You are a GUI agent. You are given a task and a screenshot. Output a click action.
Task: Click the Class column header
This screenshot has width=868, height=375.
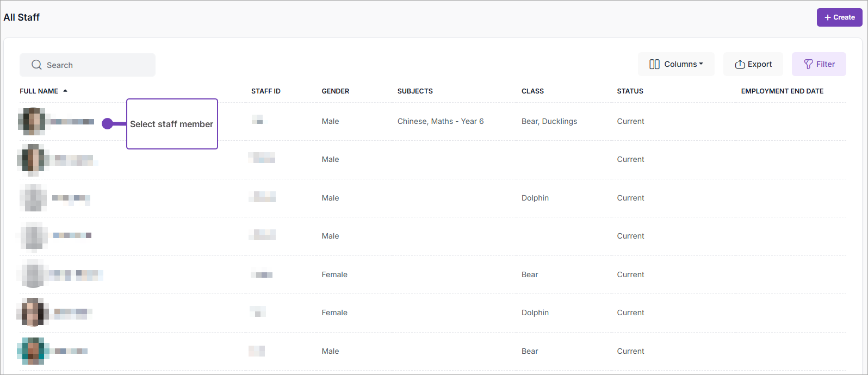[x=532, y=91]
